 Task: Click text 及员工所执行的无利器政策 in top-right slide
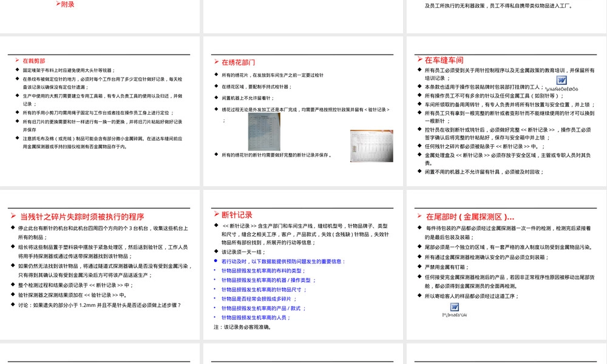tap(455, 6)
